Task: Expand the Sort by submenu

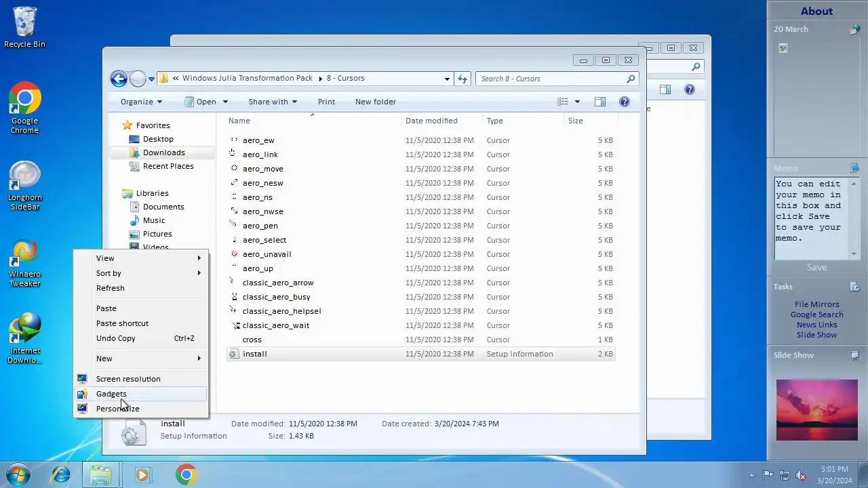Action: (x=141, y=273)
